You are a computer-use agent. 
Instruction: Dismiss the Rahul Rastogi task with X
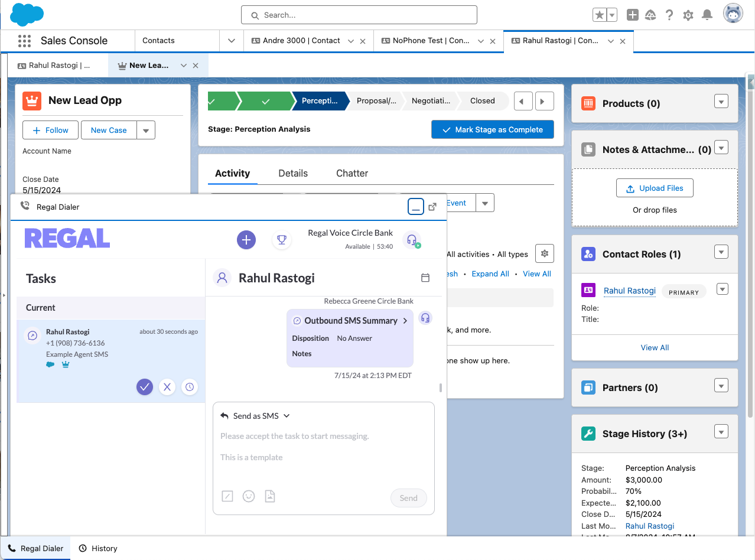pyautogui.click(x=167, y=387)
